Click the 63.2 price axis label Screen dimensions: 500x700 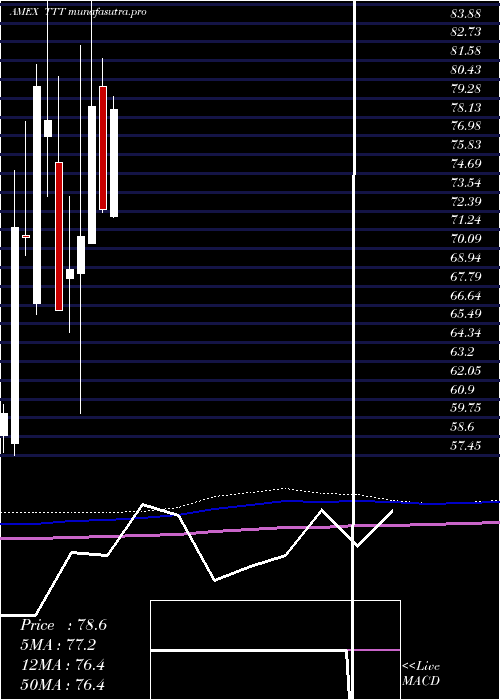[462, 352]
